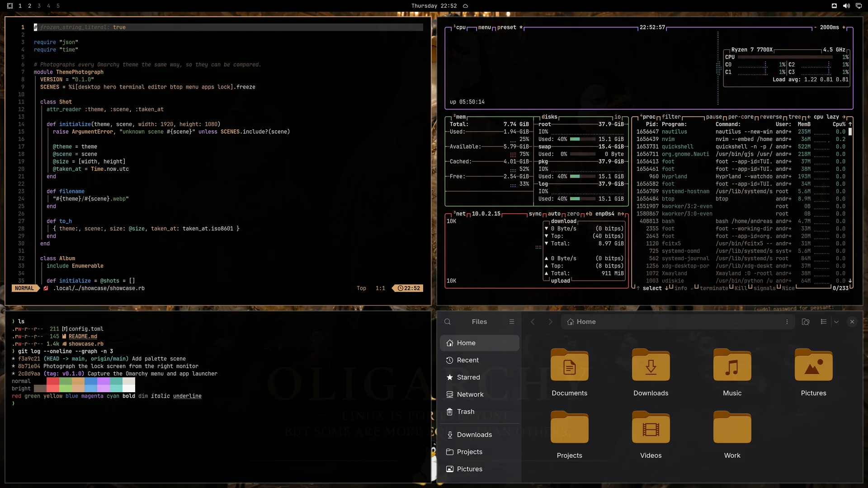The height and width of the screenshot is (488, 868).
Task: Open the btop menu option
Action: [x=484, y=28]
